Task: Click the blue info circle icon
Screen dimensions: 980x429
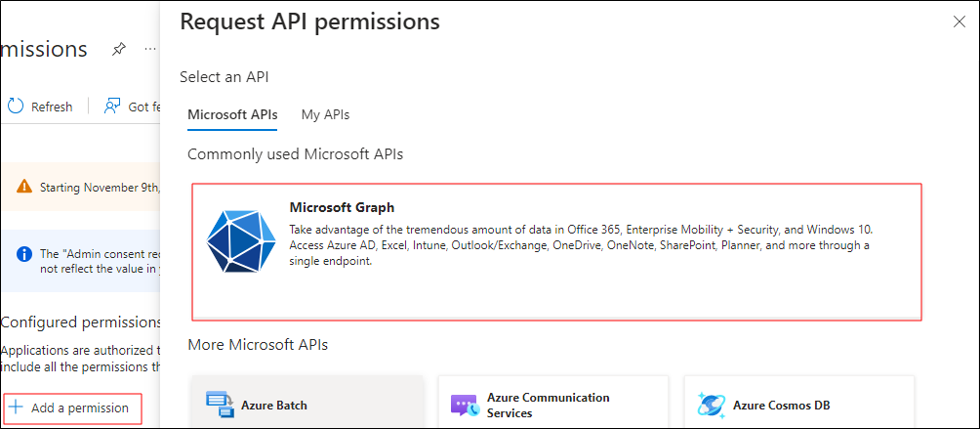Action: (x=24, y=254)
